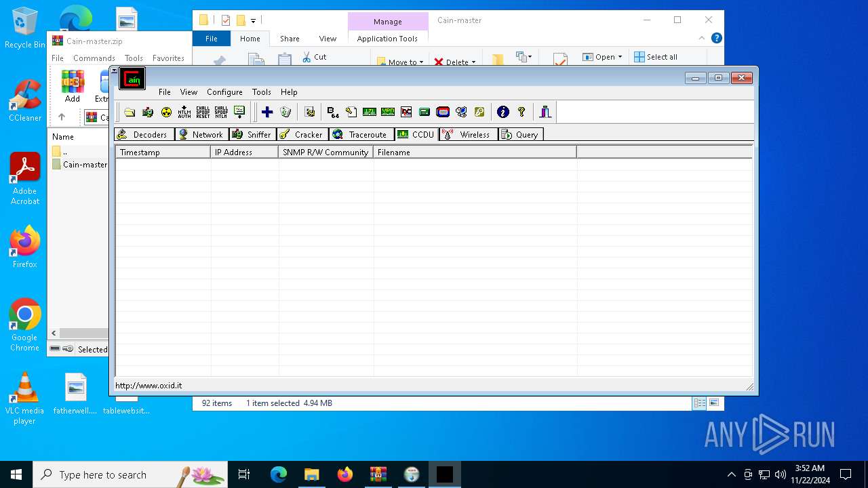Viewport: 868px width, 488px height.
Task: Open Explorer help question mark icon
Action: pos(716,39)
